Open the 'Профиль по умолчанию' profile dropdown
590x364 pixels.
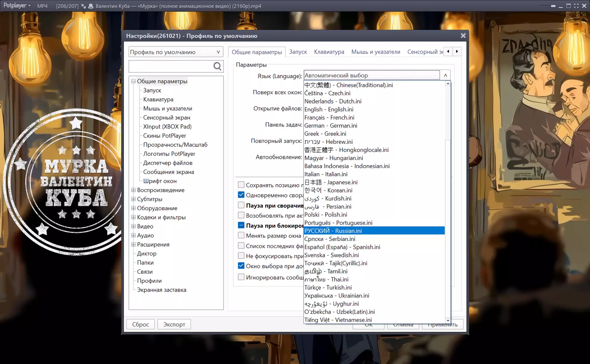[176, 52]
